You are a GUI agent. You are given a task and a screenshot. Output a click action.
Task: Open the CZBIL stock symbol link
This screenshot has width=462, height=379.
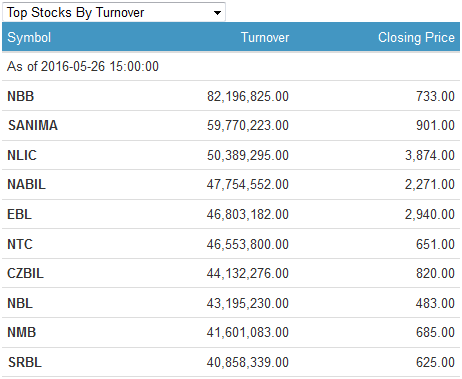click(25, 273)
